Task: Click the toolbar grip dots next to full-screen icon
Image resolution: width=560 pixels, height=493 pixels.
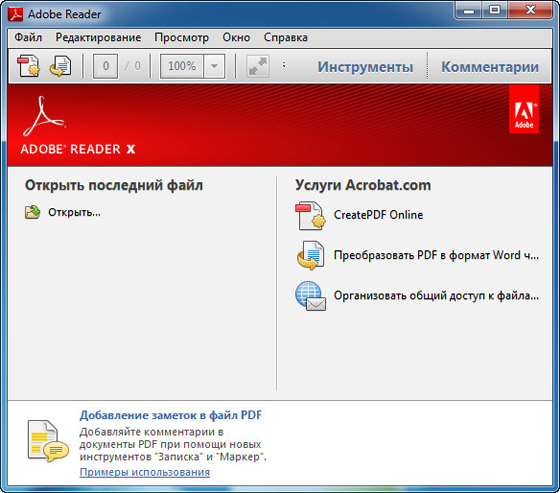Action: 284,65
